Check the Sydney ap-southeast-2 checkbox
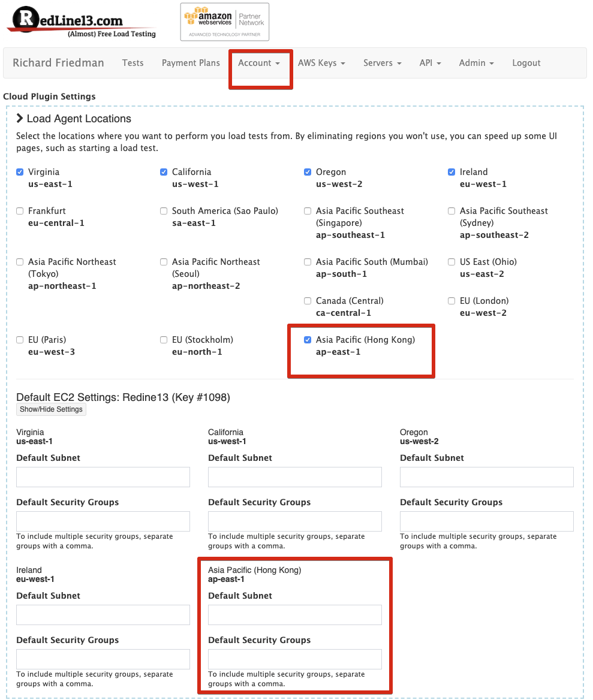Screen dimensions: 593x700 coord(451,211)
